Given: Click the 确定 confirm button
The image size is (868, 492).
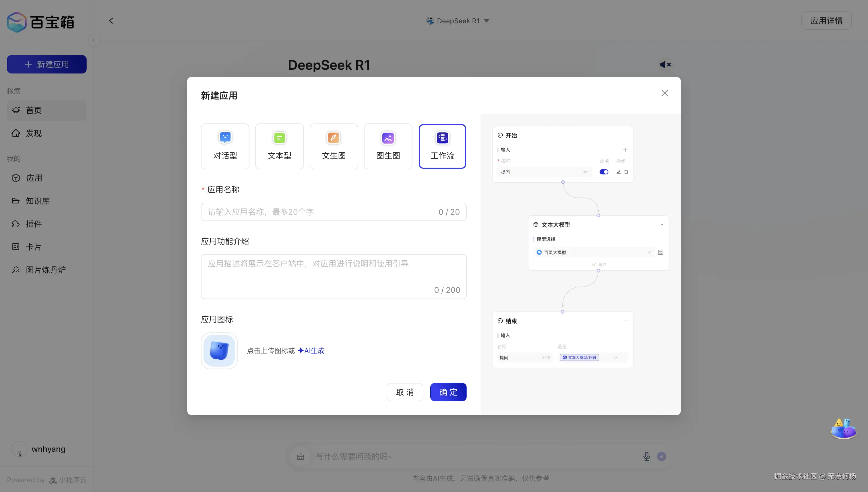Looking at the screenshot, I should [x=448, y=392].
